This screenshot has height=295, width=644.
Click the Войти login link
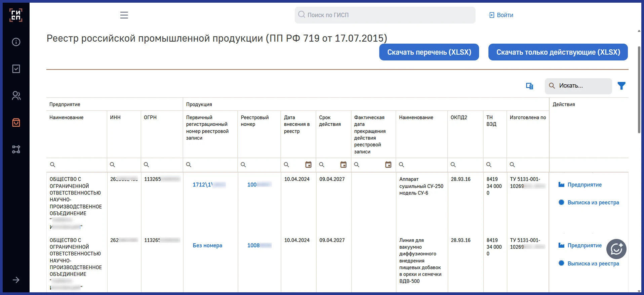(501, 15)
